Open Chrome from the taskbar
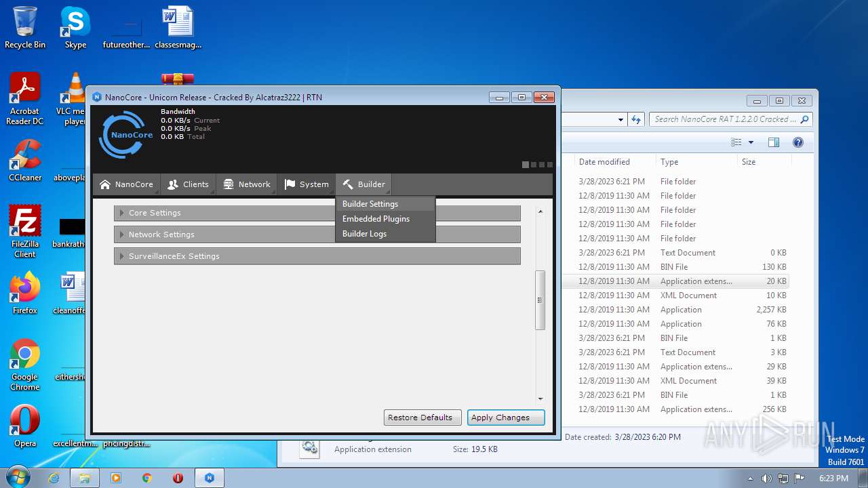Image resolution: width=868 pixels, height=488 pixels. pos(147,478)
